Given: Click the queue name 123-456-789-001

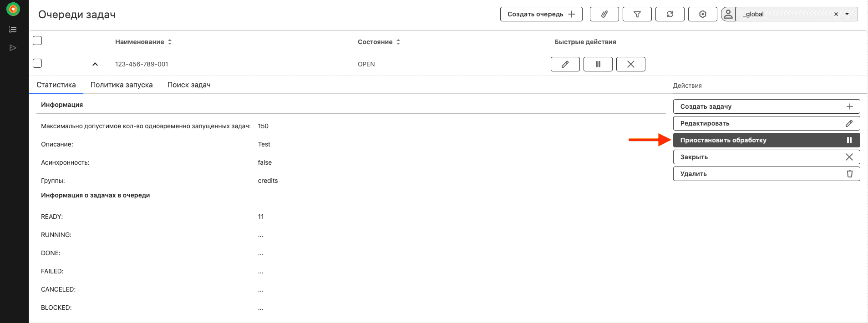Looking at the screenshot, I should coord(142,64).
